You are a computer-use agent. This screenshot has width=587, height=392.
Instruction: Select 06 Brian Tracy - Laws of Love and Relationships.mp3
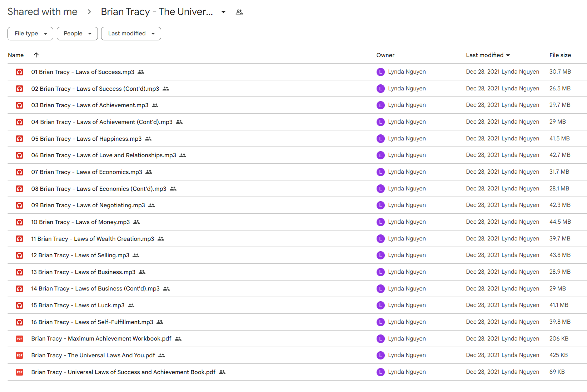(x=104, y=155)
